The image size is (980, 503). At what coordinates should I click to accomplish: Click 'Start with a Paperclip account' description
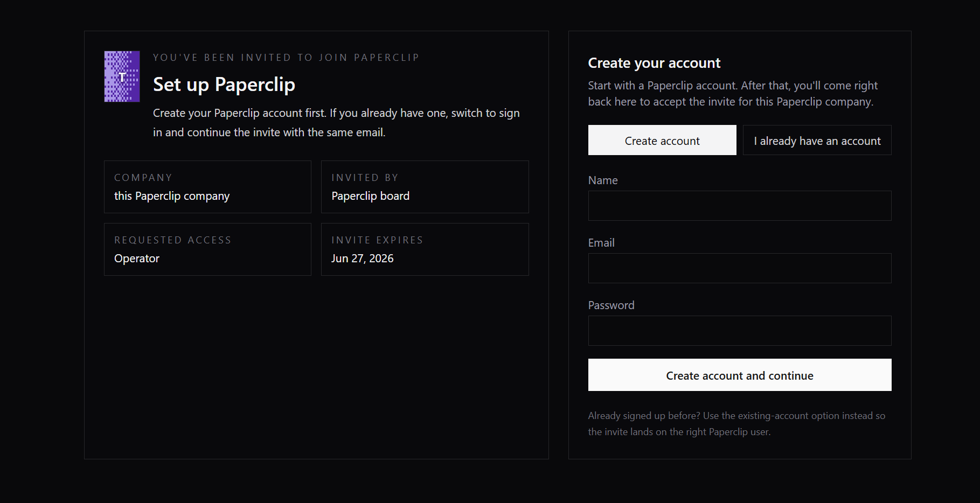click(733, 94)
